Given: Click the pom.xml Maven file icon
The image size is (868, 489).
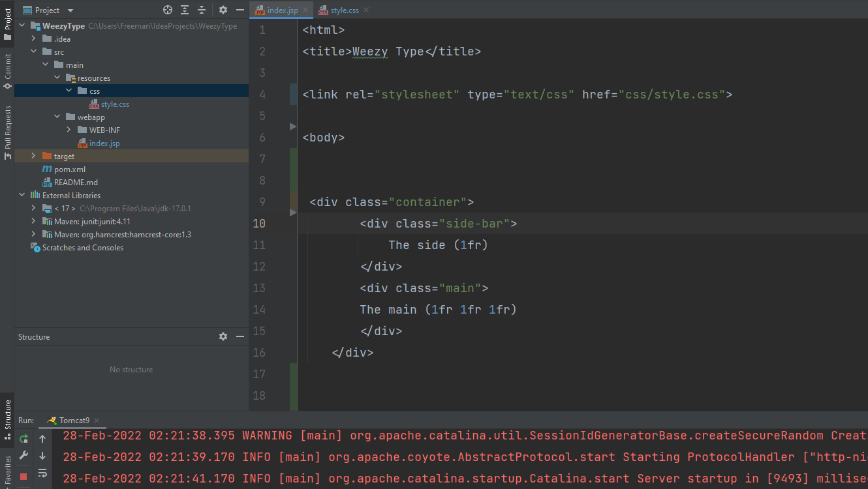Looking at the screenshot, I should point(47,170).
